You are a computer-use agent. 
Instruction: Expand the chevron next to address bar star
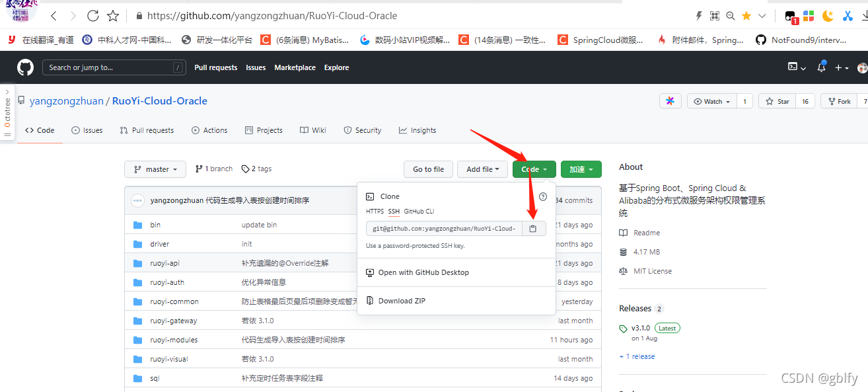[x=762, y=15]
